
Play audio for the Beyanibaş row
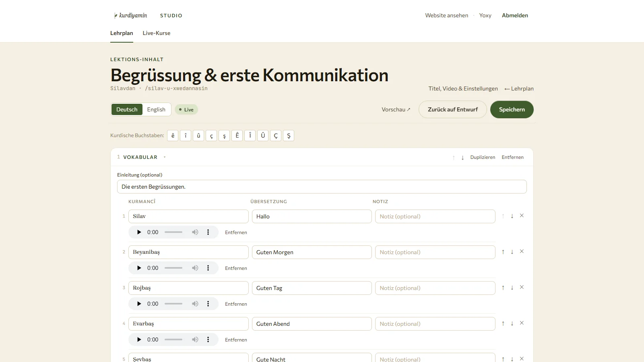coord(139,268)
